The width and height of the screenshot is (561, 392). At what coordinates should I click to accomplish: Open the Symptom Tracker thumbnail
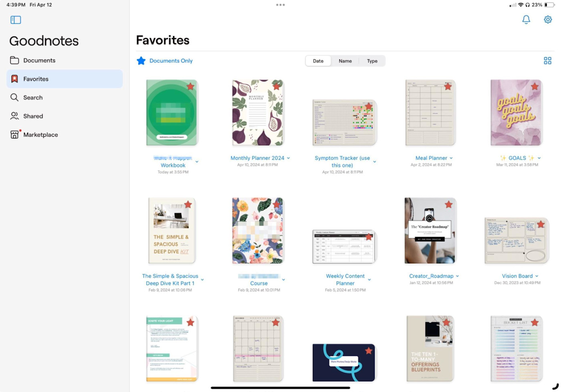point(344,122)
